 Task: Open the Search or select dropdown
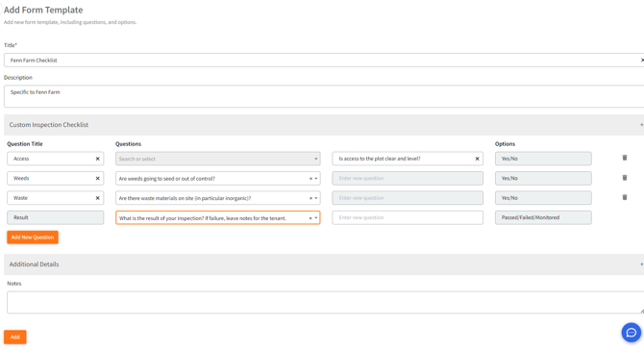217,159
